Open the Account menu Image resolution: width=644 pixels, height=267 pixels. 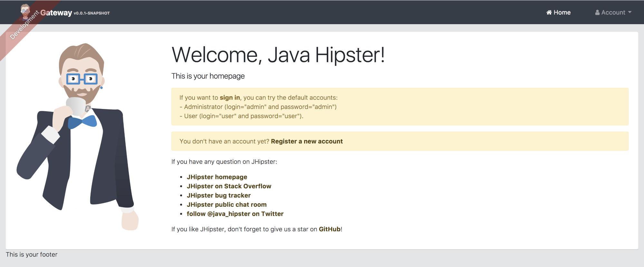click(613, 13)
